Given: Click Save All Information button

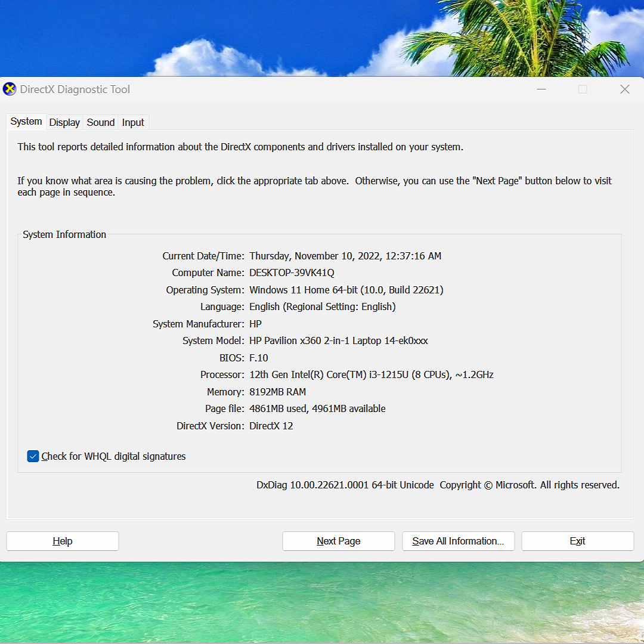Looking at the screenshot, I should (458, 541).
